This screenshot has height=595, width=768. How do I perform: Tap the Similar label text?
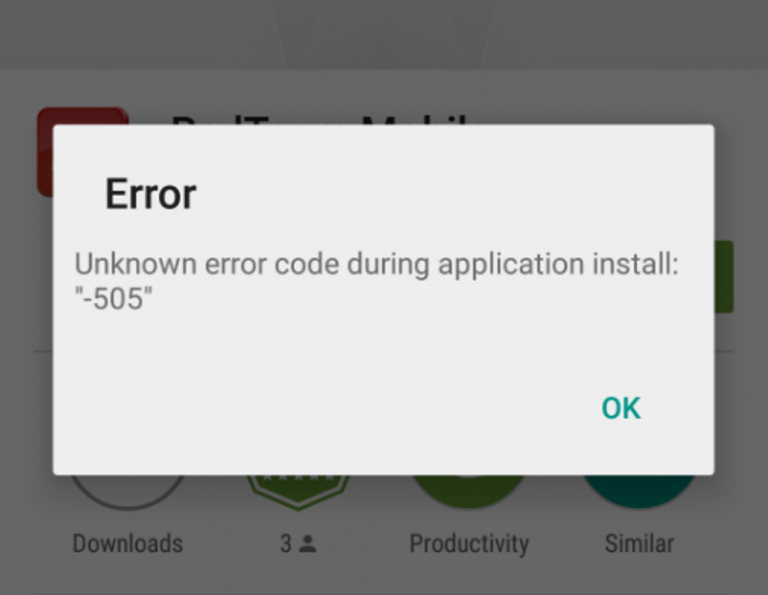click(x=639, y=544)
